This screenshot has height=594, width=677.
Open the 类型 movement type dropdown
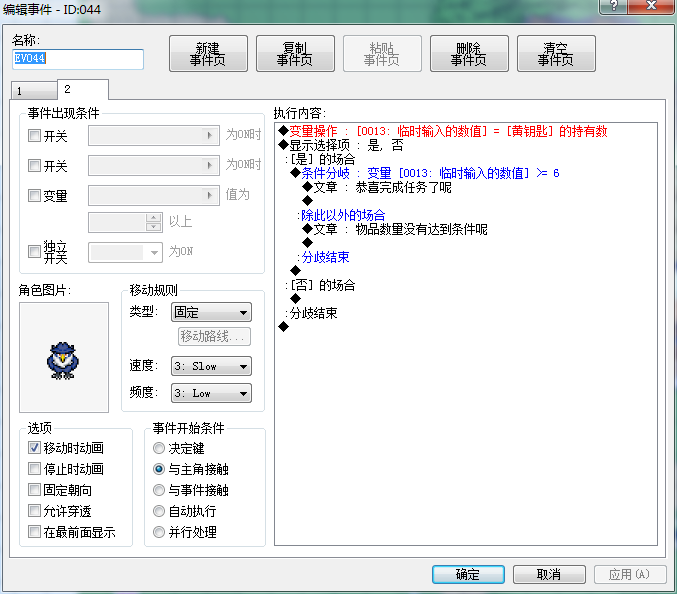coord(211,312)
